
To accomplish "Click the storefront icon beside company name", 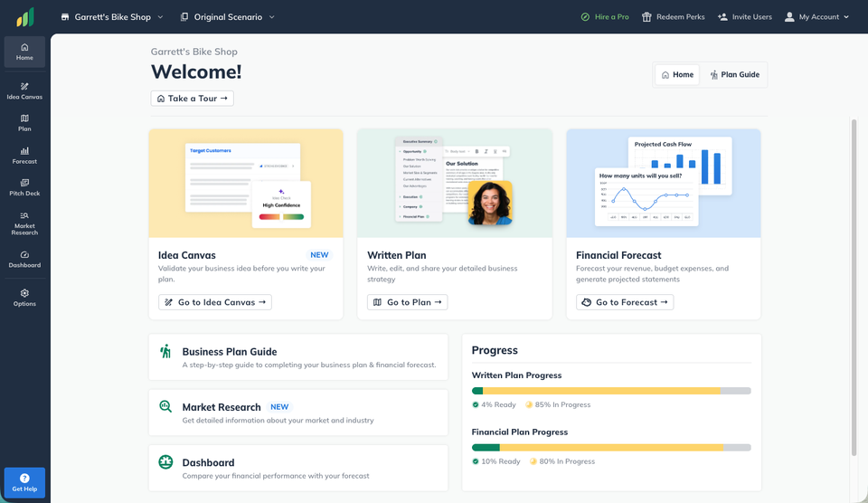I will [x=65, y=17].
